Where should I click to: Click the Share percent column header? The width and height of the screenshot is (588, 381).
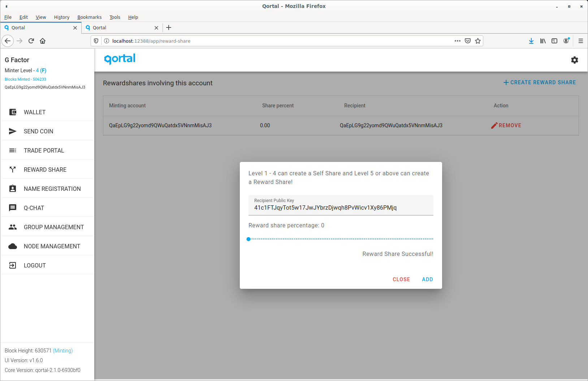[278, 106]
